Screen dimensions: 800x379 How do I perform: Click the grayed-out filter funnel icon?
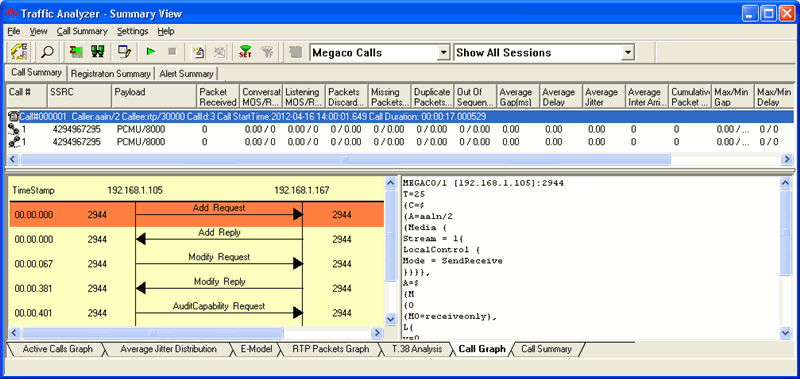point(267,52)
